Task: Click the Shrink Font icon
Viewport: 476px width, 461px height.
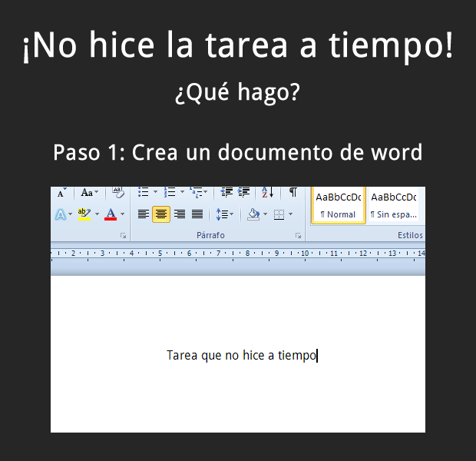Action: tap(61, 193)
